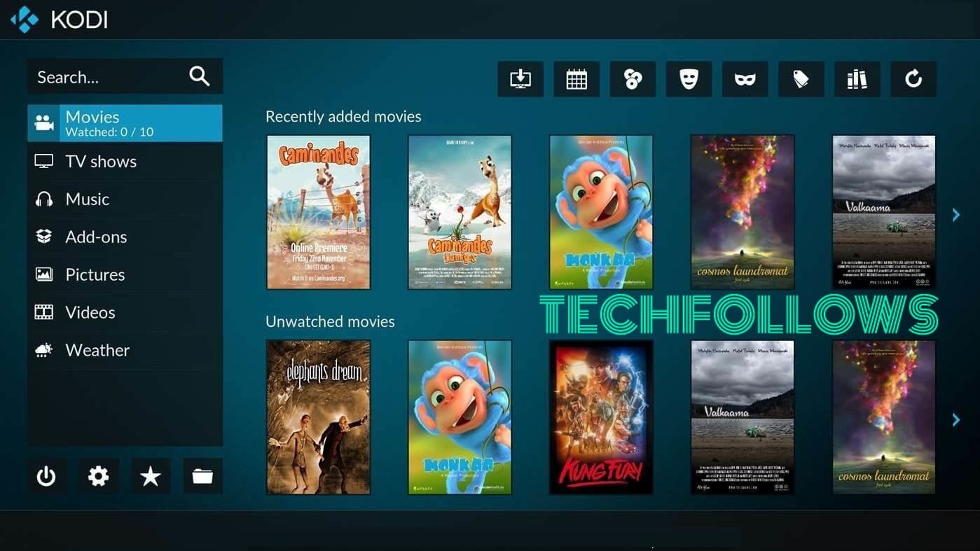Open the Music menu label

click(x=88, y=199)
